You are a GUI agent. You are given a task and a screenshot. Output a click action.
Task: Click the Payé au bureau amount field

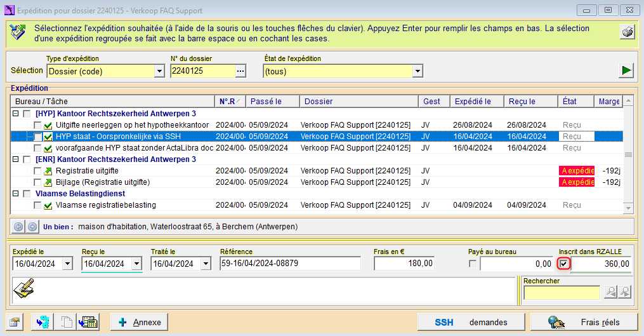click(516, 264)
